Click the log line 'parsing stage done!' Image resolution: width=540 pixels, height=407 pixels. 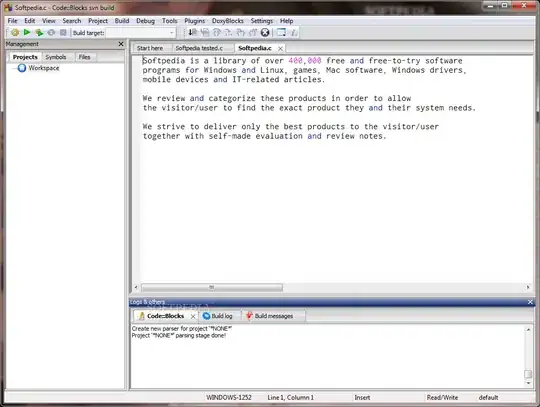(x=179, y=335)
